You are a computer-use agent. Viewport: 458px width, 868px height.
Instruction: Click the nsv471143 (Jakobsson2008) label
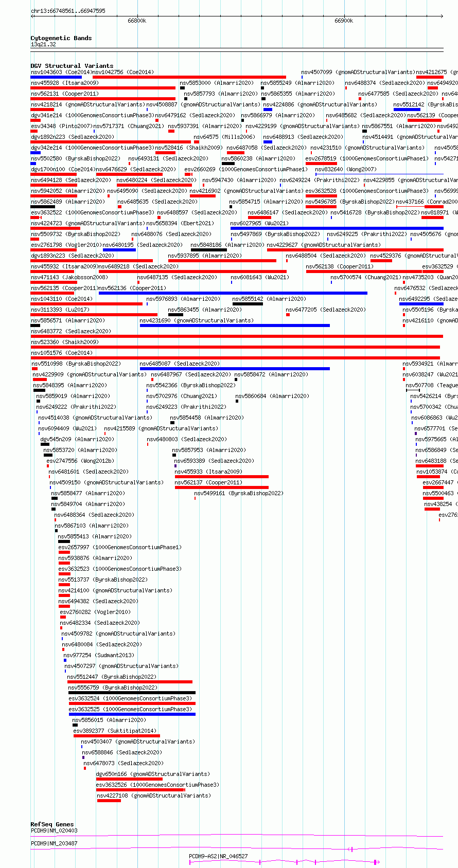pos(69,278)
